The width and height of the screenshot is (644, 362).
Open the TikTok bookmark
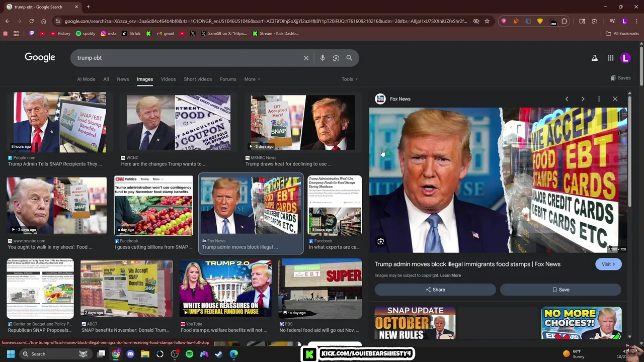pyautogui.click(x=131, y=34)
